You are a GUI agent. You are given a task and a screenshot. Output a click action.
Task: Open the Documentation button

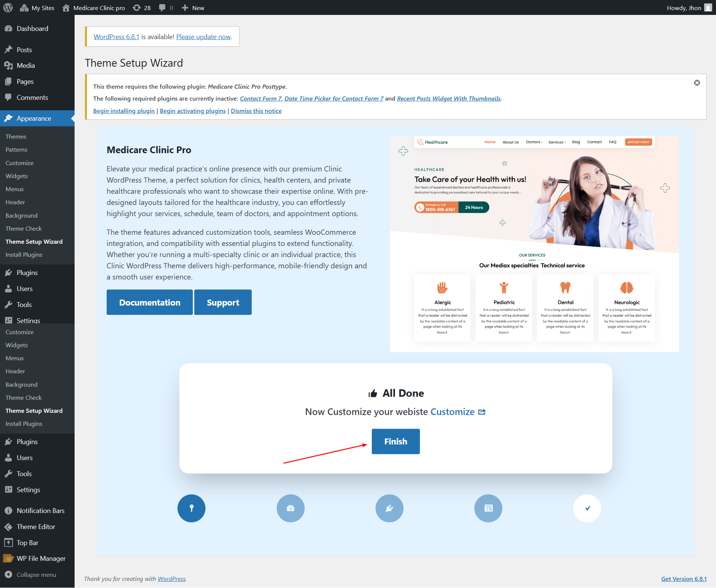tap(150, 302)
